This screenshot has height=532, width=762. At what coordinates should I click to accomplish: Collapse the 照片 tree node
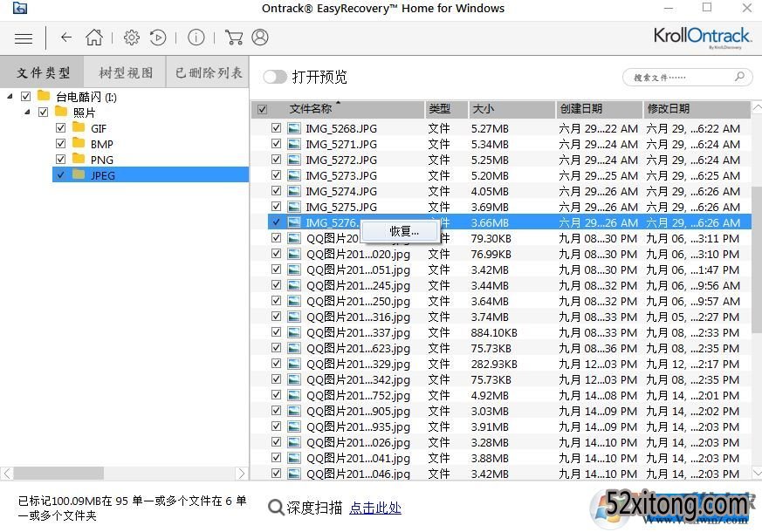27,113
